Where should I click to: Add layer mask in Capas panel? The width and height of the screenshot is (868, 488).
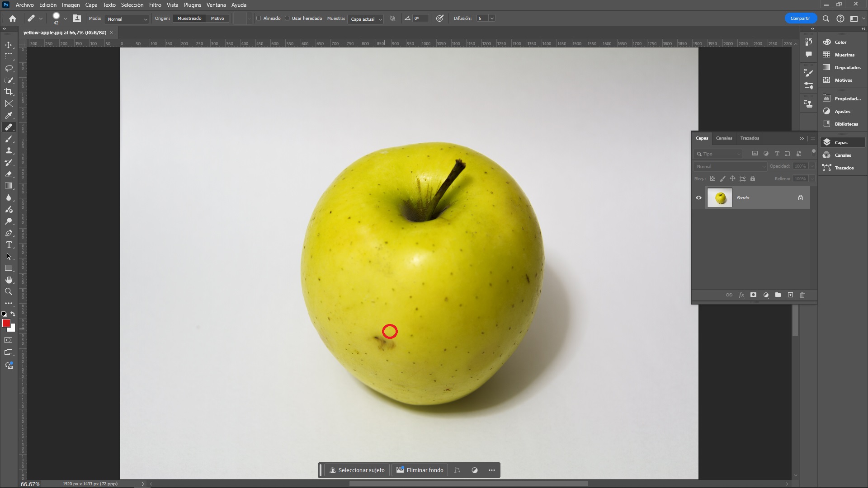point(754,295)
